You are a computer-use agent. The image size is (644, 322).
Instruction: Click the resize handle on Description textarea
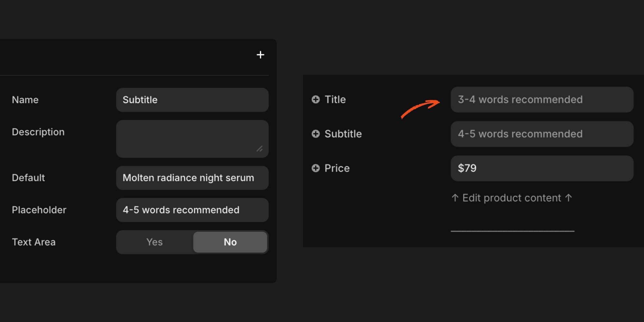260,149
